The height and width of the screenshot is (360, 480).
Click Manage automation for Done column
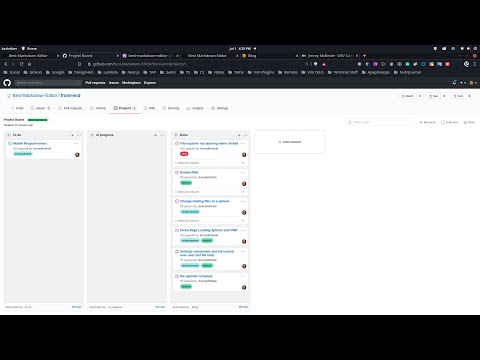[x=244, y=307]
